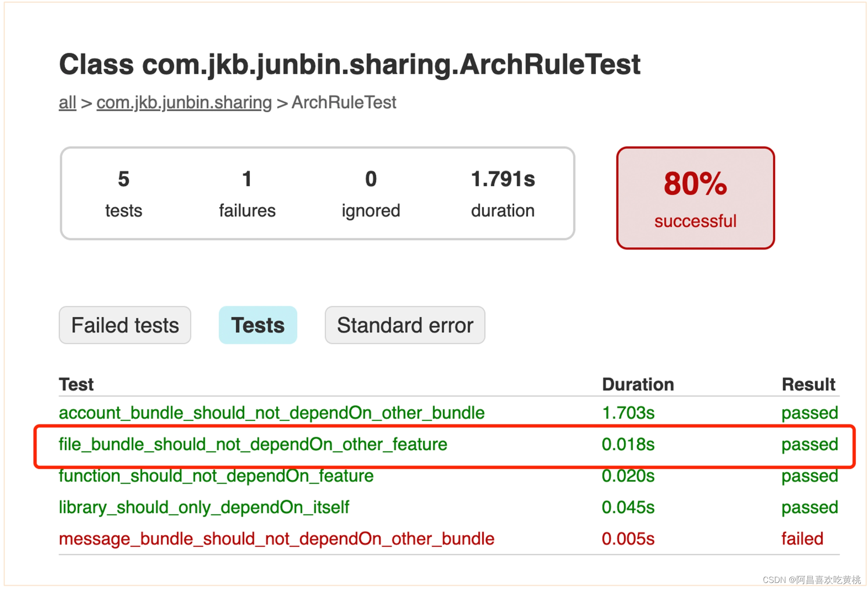
Task: Switch to the Standard error tab
Action: click(405, 325)
